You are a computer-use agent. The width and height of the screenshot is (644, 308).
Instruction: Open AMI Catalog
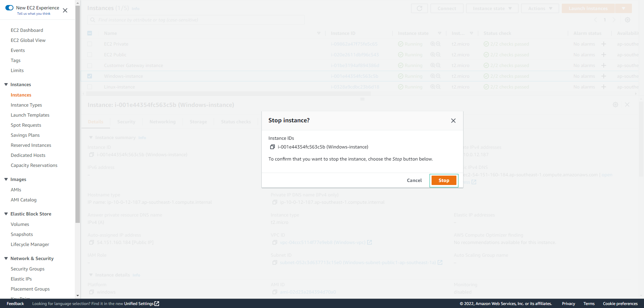tap(23, 200)
